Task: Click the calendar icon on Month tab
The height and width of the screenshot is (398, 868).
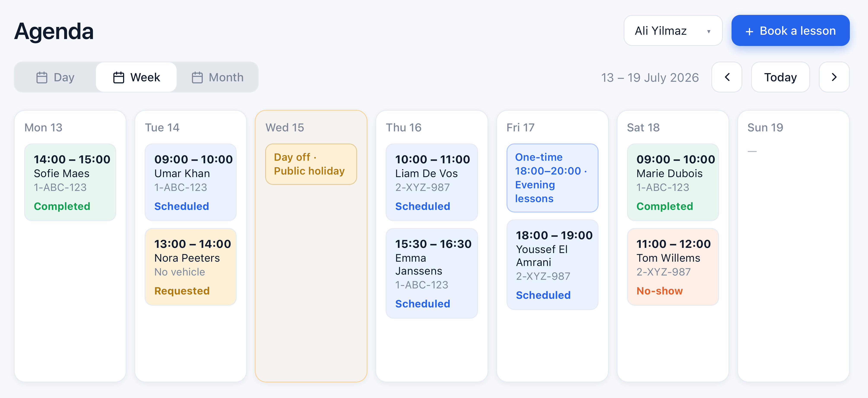Action: tap(197, 77)
